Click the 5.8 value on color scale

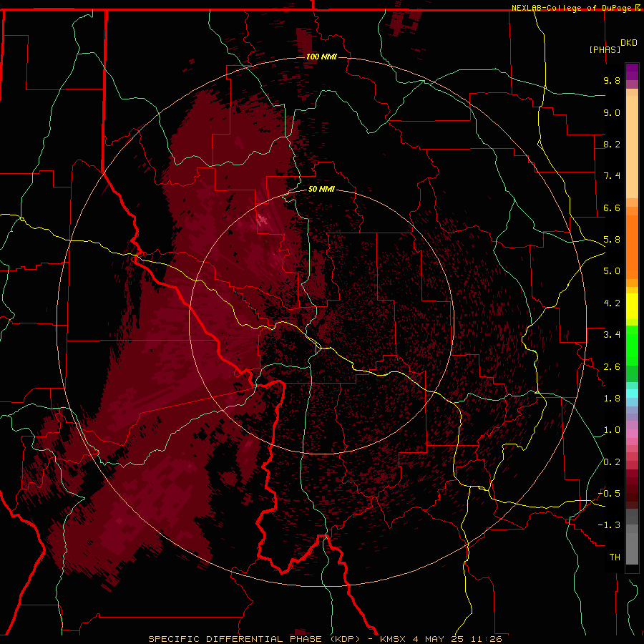(x=612, y=240)
